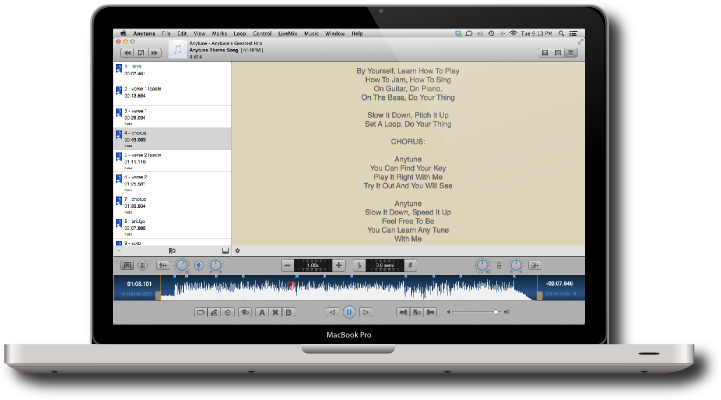
Task: Open lyrics settings gear icon
Action: [238, 251]
